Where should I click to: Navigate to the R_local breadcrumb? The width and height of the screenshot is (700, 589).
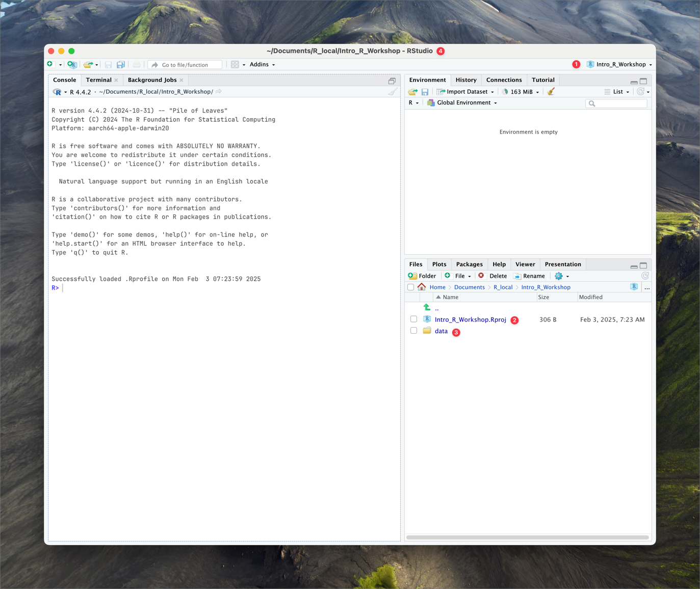click(503, 287)
